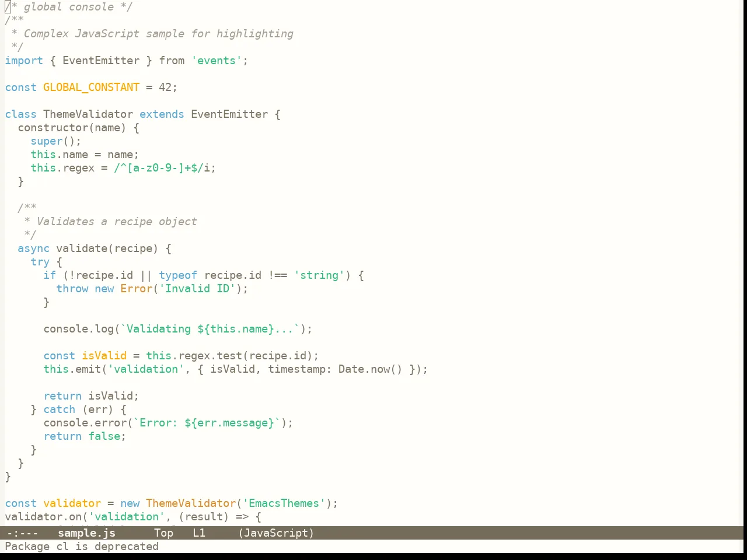
Task: Click the 'this.name = name;' assignment line
Action: [x=85, y=154]
